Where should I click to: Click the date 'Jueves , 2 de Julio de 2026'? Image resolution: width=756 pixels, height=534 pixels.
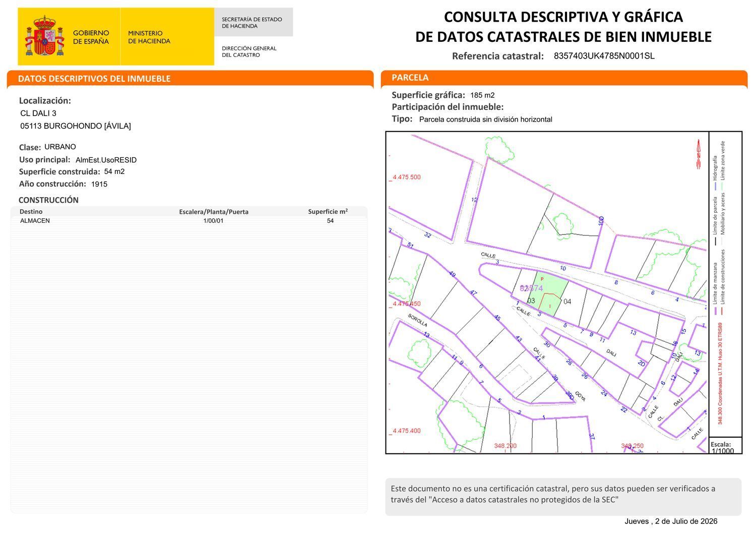coord(671,521)
